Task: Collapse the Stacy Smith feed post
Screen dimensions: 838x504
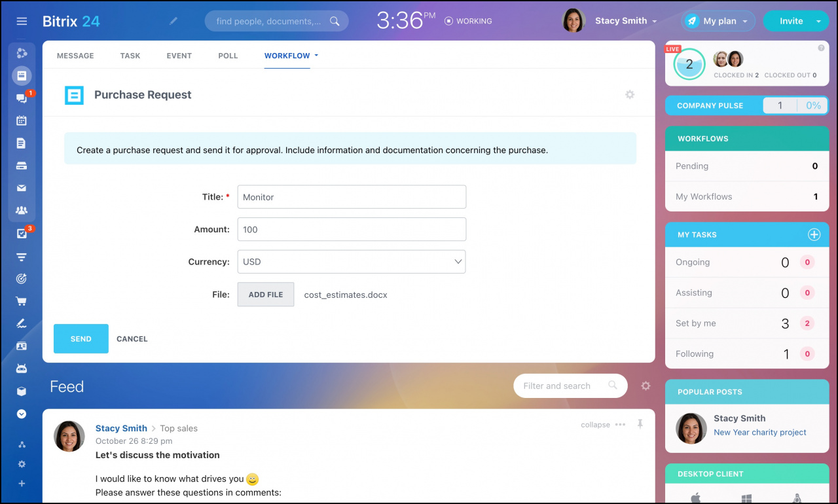Action: [595, 425]
